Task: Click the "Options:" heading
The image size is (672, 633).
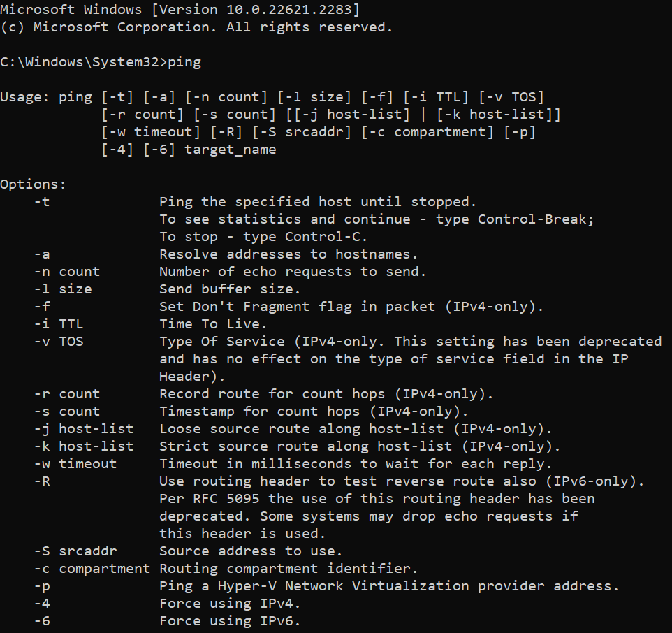Action: 33,184
